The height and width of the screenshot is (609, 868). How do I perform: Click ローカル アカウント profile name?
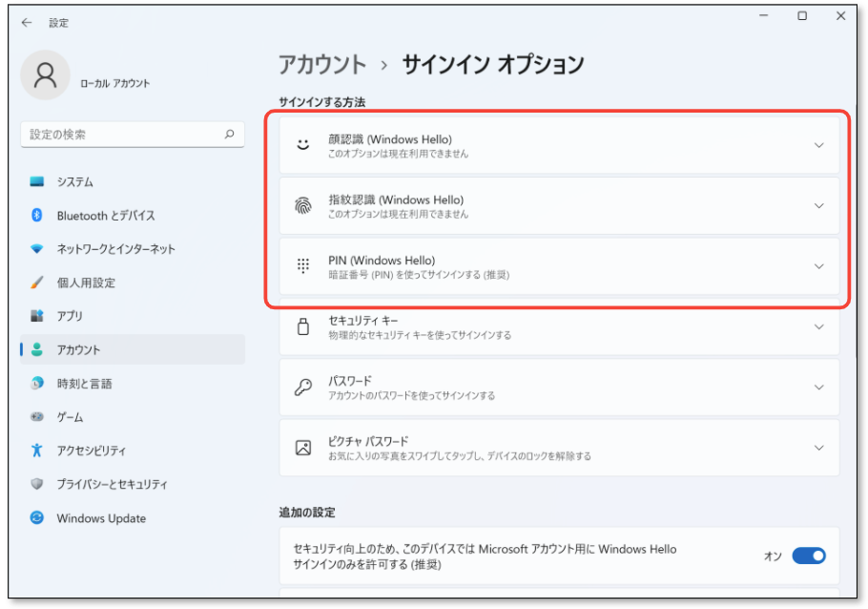click(115, 83)
